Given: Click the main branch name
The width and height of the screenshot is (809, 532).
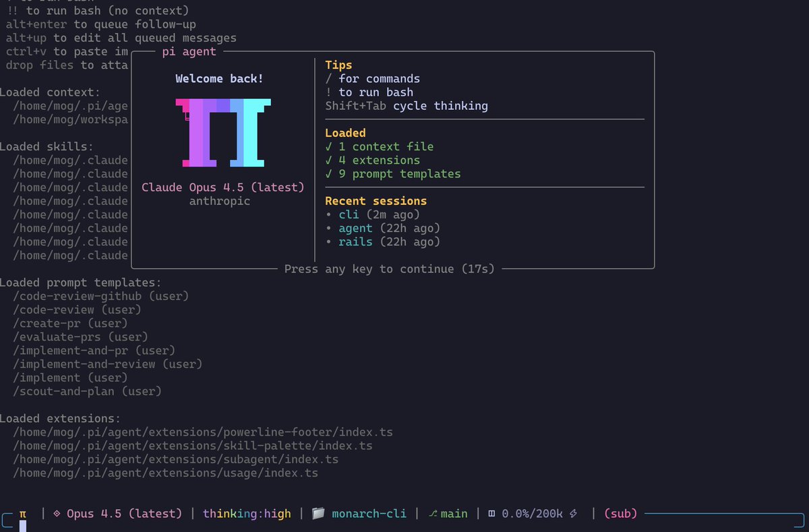Looking at the screenshot, I should click(x=454, y=514).
